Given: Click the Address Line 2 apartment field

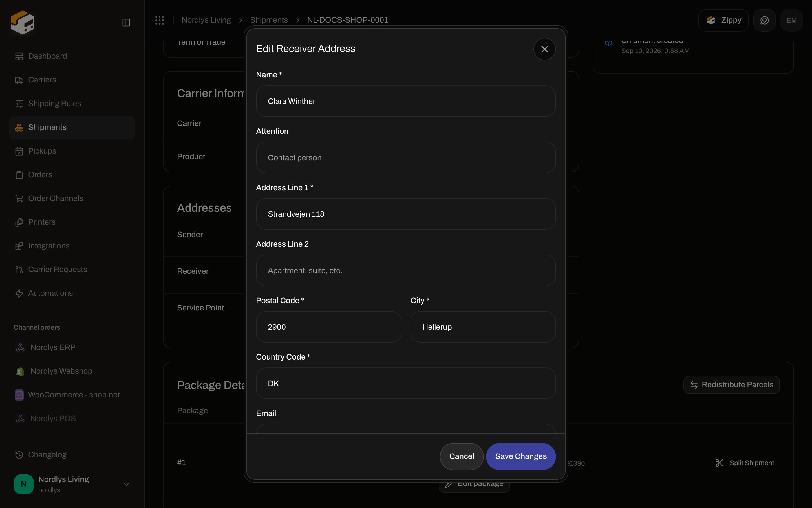Looking at the screenshot, I should tap(406, 270).
